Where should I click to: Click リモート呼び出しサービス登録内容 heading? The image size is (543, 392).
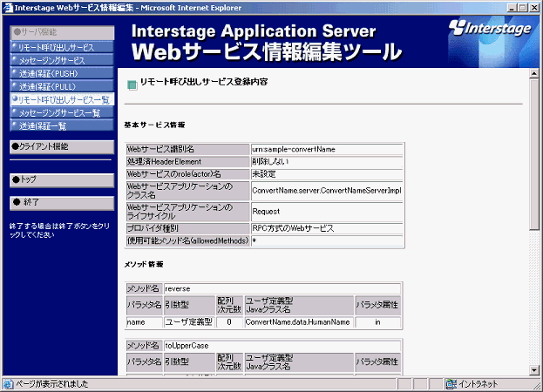coord(204,82)
